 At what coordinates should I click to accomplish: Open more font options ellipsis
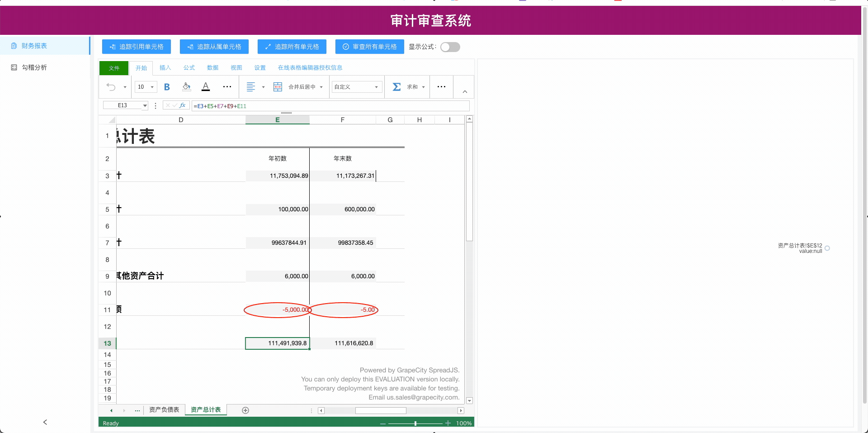(x=227, y=87)
